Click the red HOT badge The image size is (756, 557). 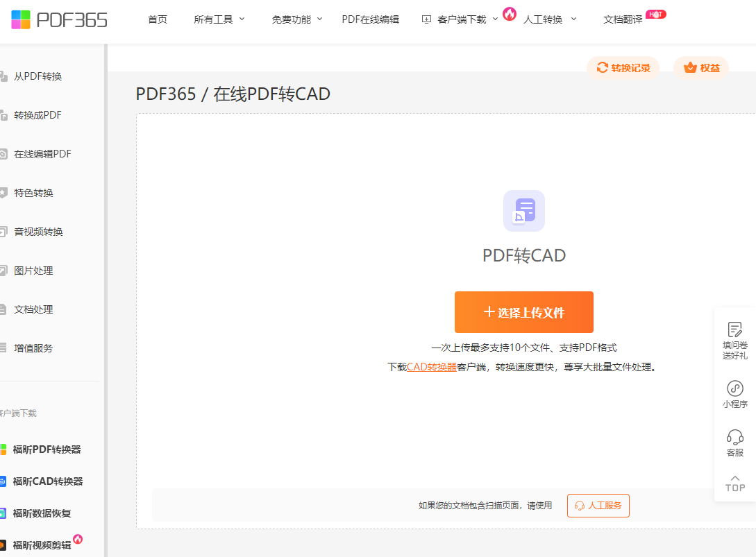656,15
